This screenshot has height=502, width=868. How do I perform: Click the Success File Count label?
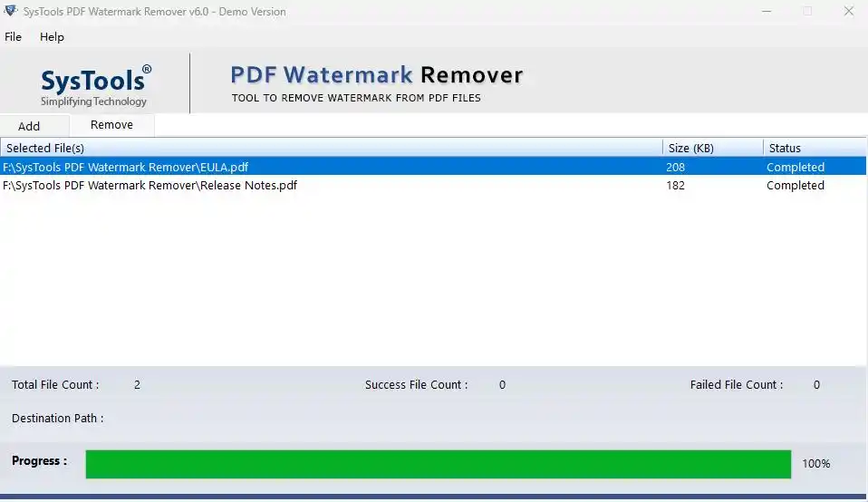(x=416, y=385)
